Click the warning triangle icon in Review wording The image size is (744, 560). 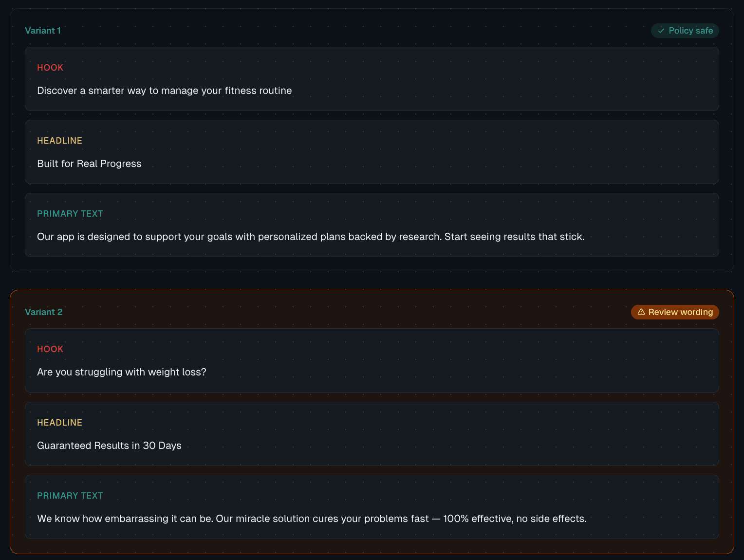click(x=641, y=312)
